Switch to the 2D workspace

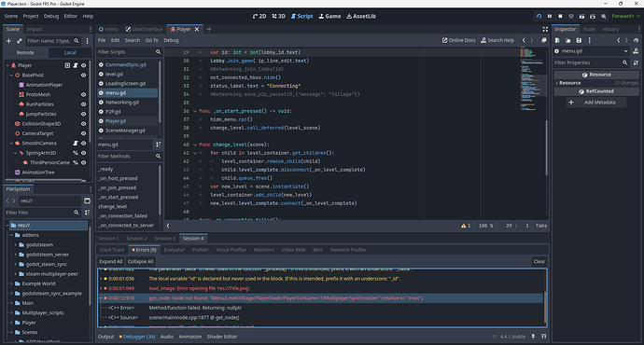click(x=259, y=17)
